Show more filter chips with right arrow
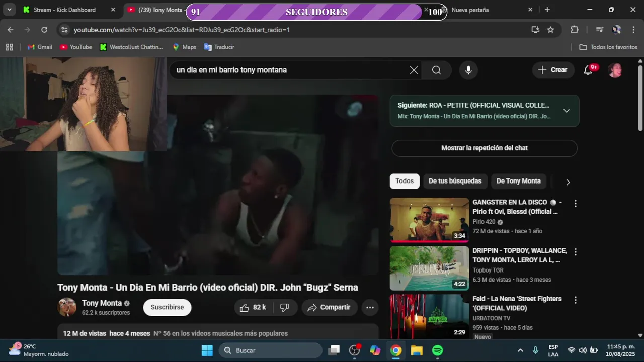 (568, 182)
